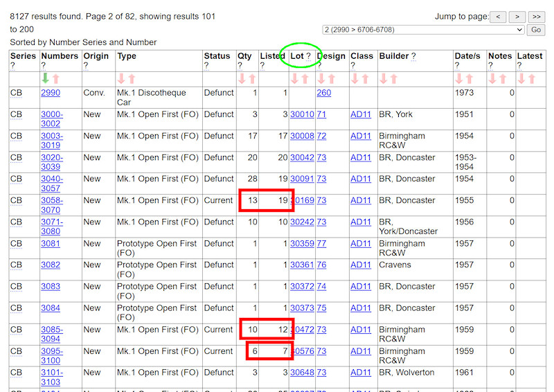Go to the previous page with < button
554x392 pixels.
tap(497, 17)
